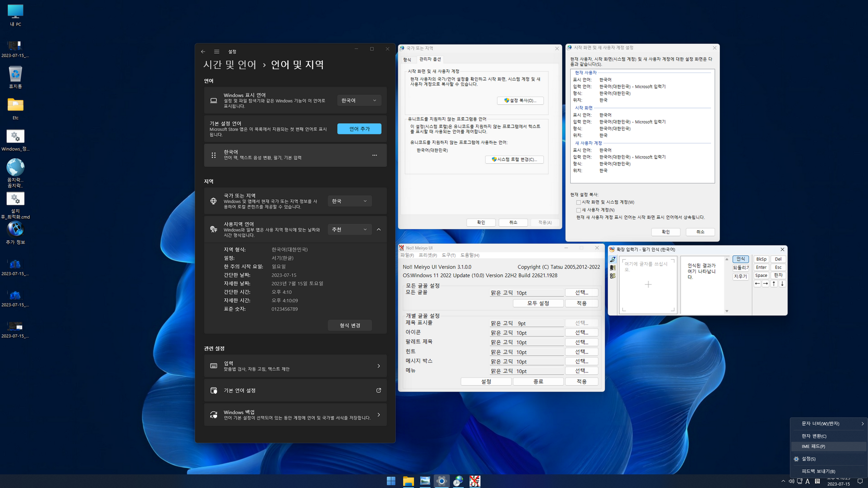The height and width of the screenshot is (488, 868).
Task: Open 사용지역 언어 추천 dropdown
Action: [x=349, y=229]
